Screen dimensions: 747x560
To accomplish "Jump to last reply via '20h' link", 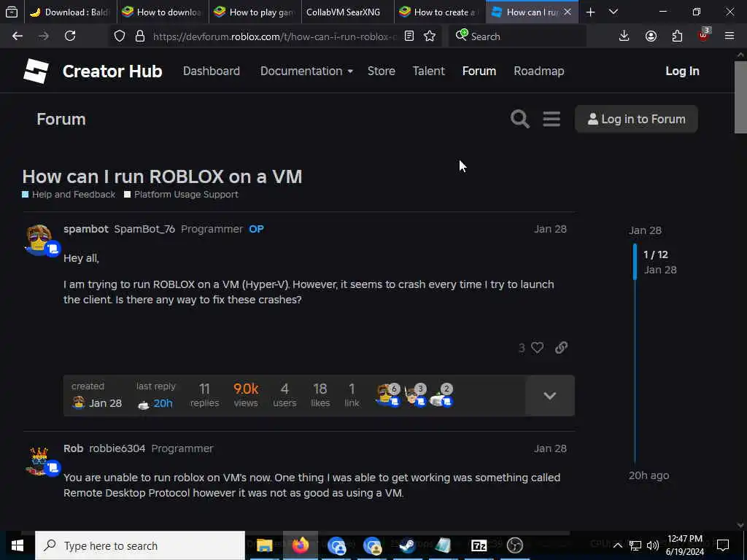I will tap(163, 403).
